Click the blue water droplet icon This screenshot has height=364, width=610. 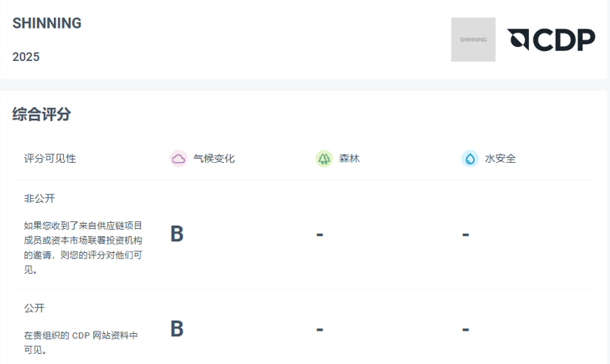coord(470,159)
